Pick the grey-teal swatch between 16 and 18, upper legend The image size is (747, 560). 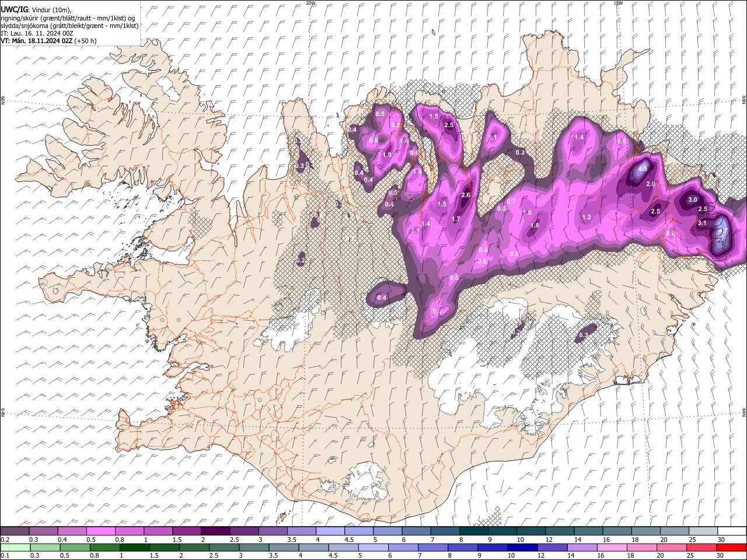point(617,531)
